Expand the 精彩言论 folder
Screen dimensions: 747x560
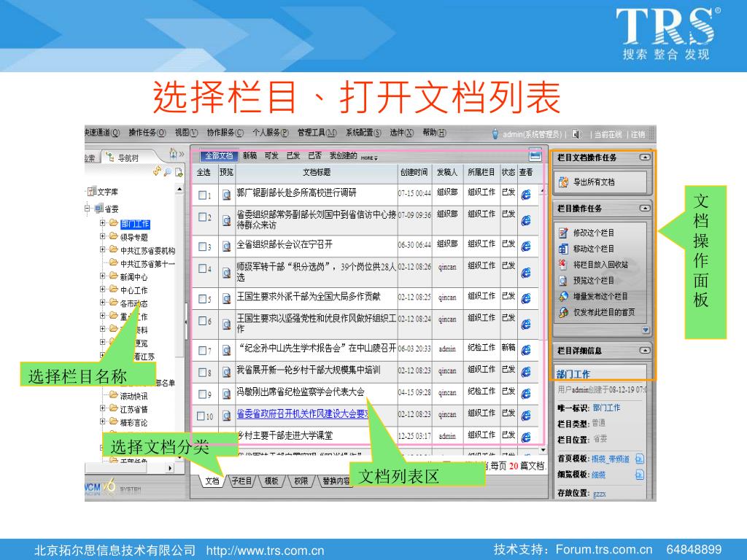coord(102,421)
